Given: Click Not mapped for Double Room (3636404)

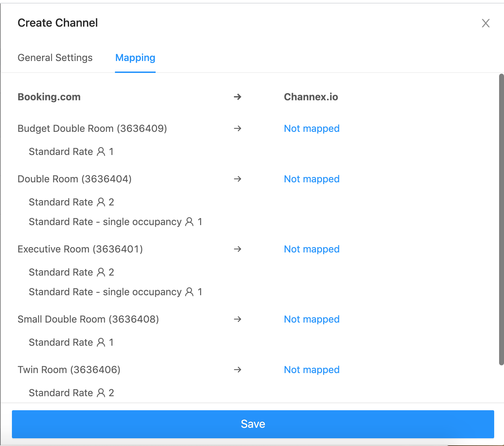Looking at the screenshot, I should (x=312, y=179).
